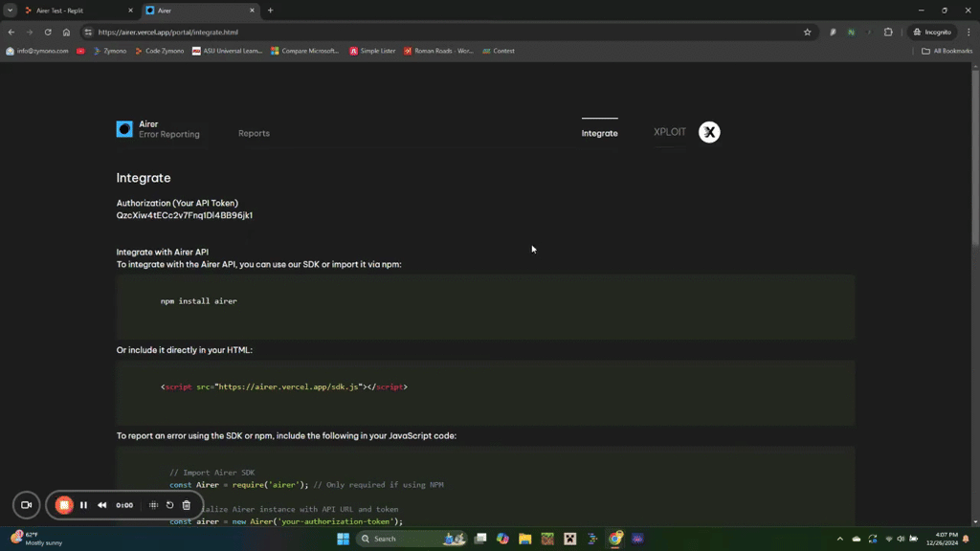This screenshot has width=980, height=551.
Task: Click the round X profile avatar
Action: pos(709,132)
